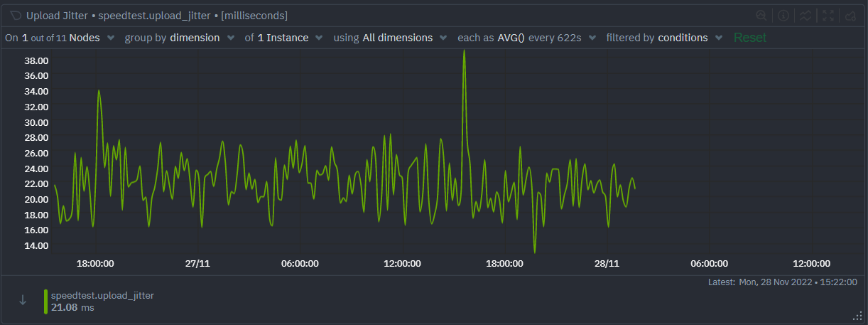
Task: Click the down arrow sort icon in legend
Action: (x=23, y=300)
